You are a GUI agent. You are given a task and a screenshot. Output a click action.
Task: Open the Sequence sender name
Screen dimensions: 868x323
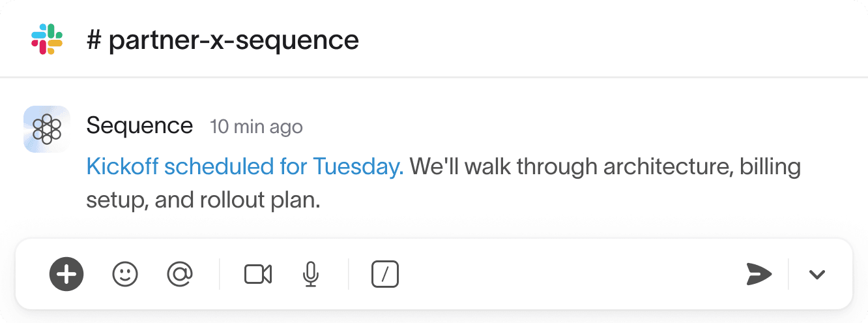coord(139,125)
